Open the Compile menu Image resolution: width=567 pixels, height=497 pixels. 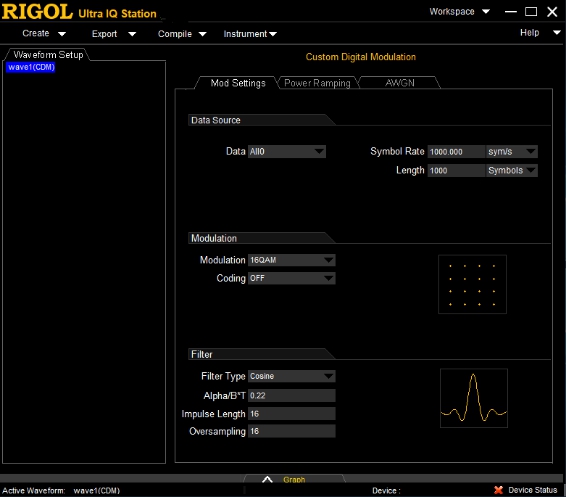[182, 34]
